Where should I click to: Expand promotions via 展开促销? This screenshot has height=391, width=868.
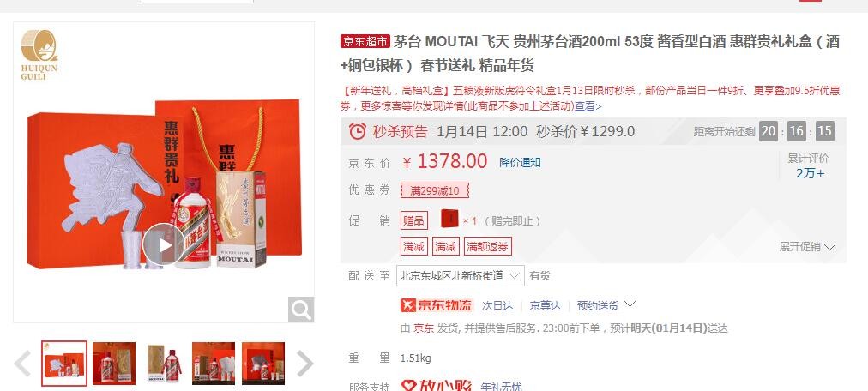tap(807, 247)
